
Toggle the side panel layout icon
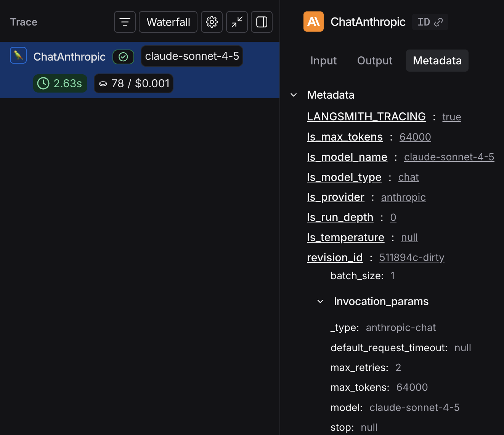point(262,22)
